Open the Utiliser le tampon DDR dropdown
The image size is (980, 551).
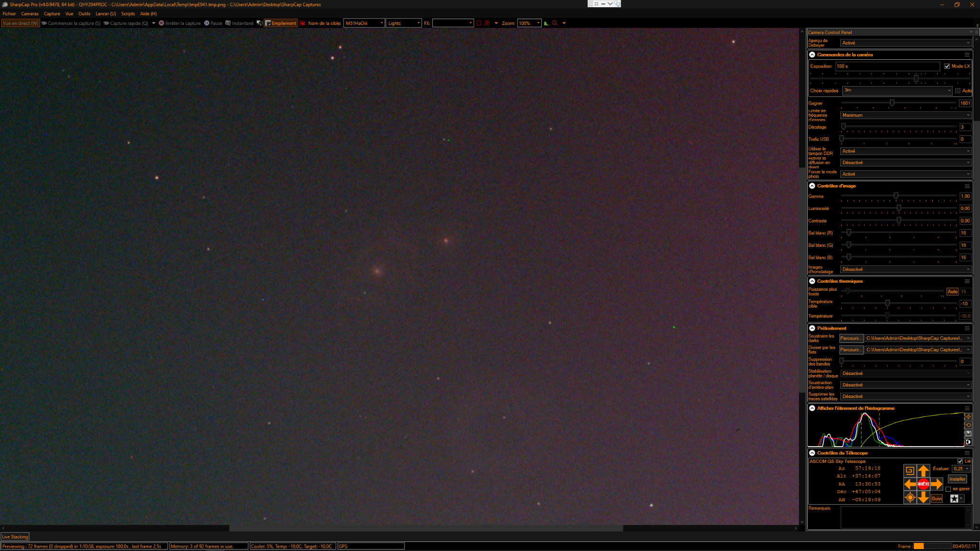coord(905,151)
